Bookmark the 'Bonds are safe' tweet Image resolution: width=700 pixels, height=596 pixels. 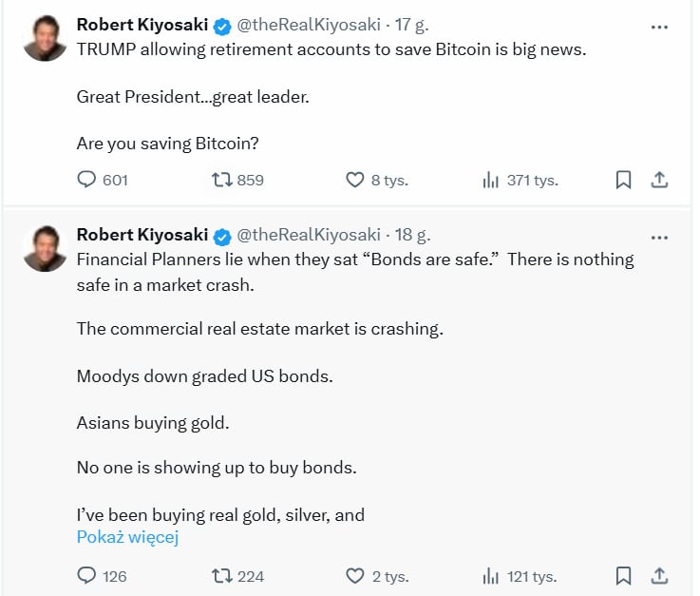coord(623,575)
